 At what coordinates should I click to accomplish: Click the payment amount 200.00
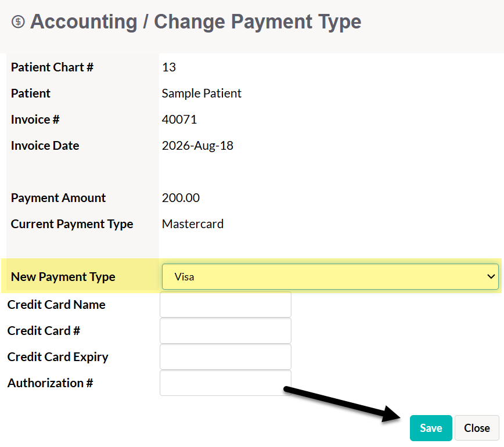[x=181, y=198]
